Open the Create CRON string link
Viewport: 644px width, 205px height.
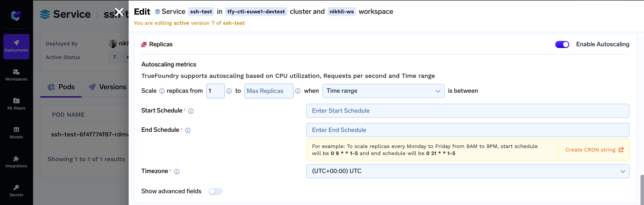click(x=594, y=150)
